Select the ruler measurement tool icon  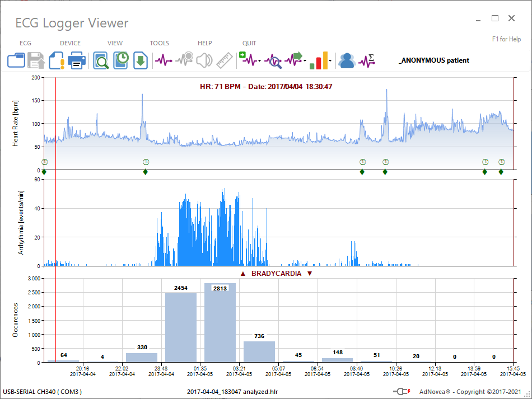point(224,60)
